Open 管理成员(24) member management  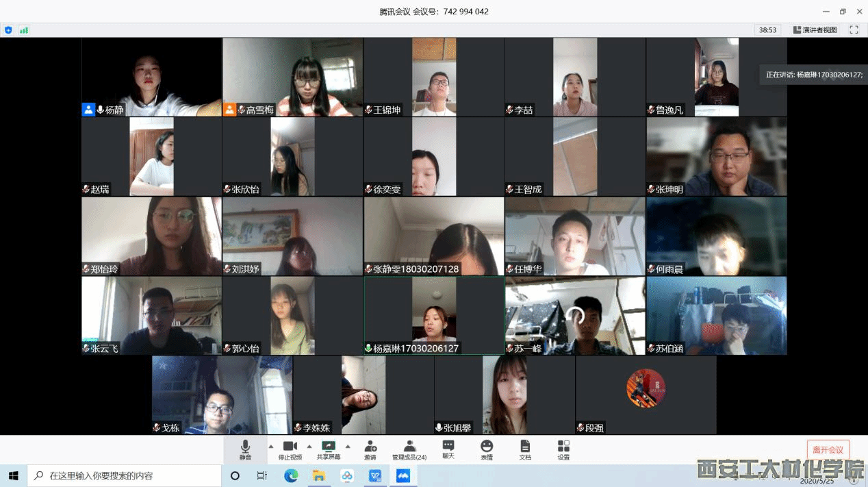tap(409, 449)
